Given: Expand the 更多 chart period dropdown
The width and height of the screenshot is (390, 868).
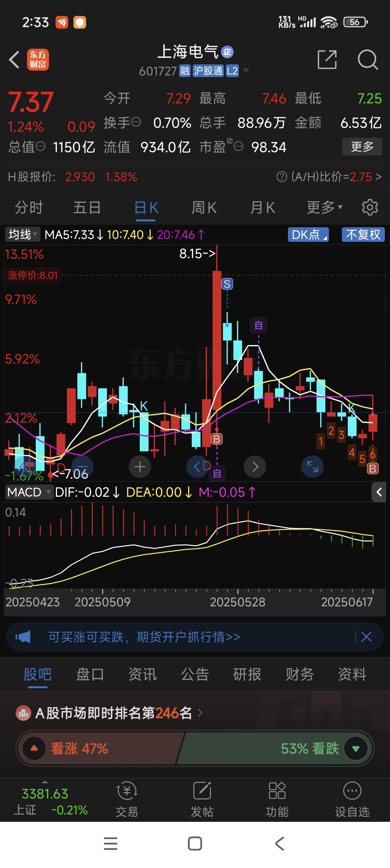Looking at the screenshot, I should coord(325,207).
